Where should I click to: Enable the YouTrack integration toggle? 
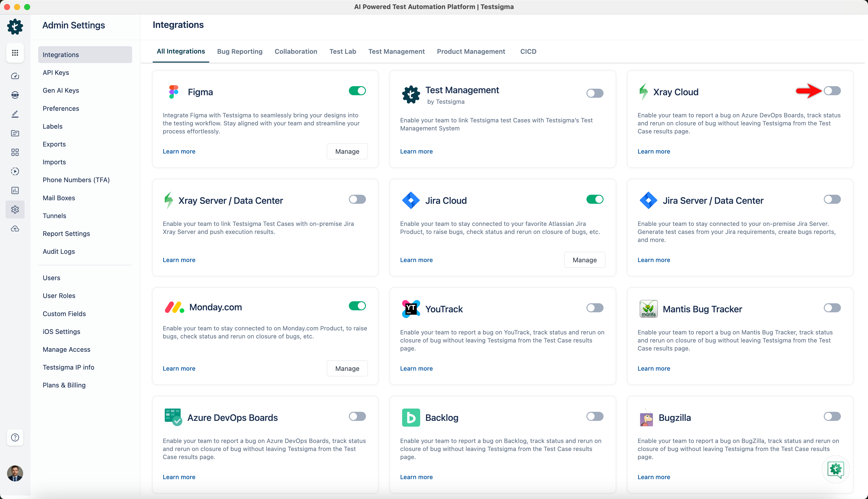pos(595,308)
